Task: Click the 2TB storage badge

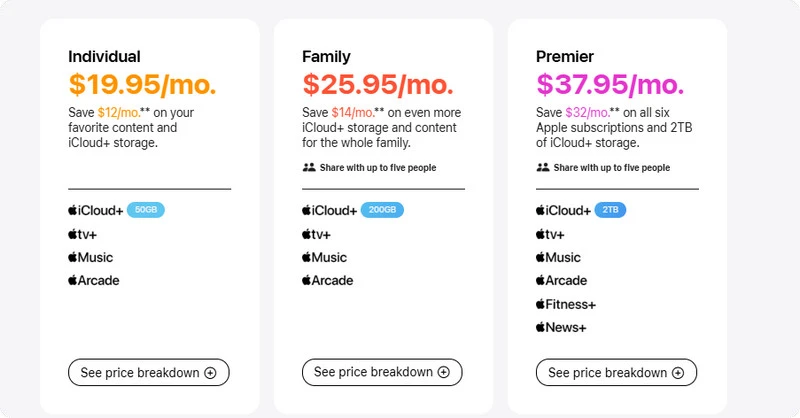Action: pyautogui.click(x=610, y=210)
